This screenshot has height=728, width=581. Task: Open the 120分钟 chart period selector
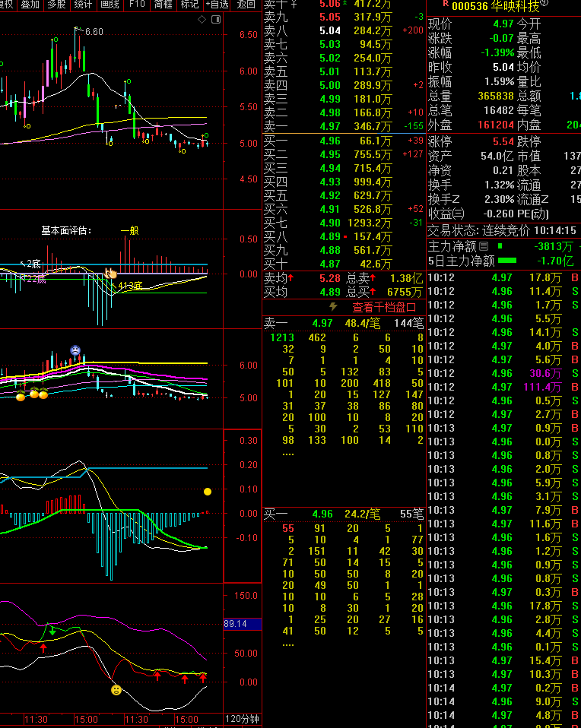point(243,719)
